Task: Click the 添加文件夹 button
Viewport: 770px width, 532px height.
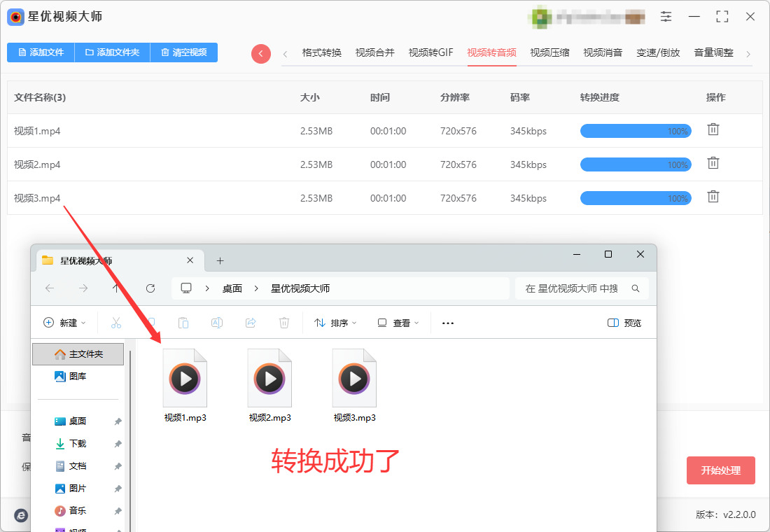Action: click(x=112, y=52)
